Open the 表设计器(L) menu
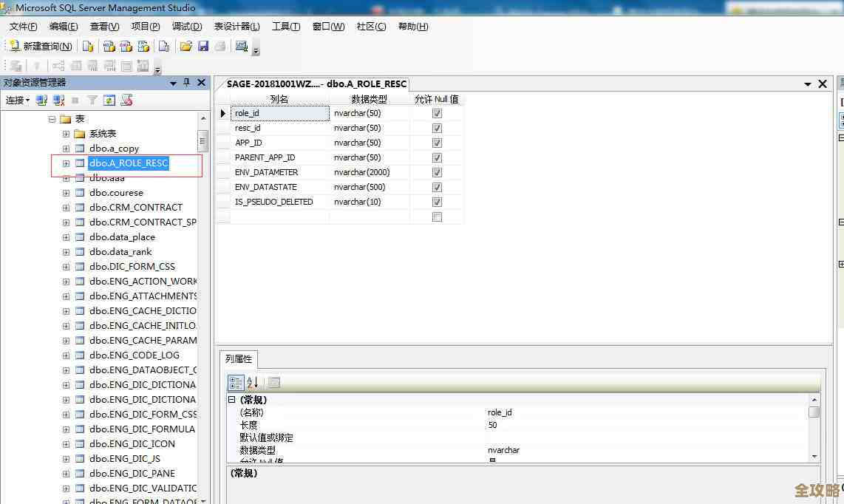844x504 pixels. (236, 27)
